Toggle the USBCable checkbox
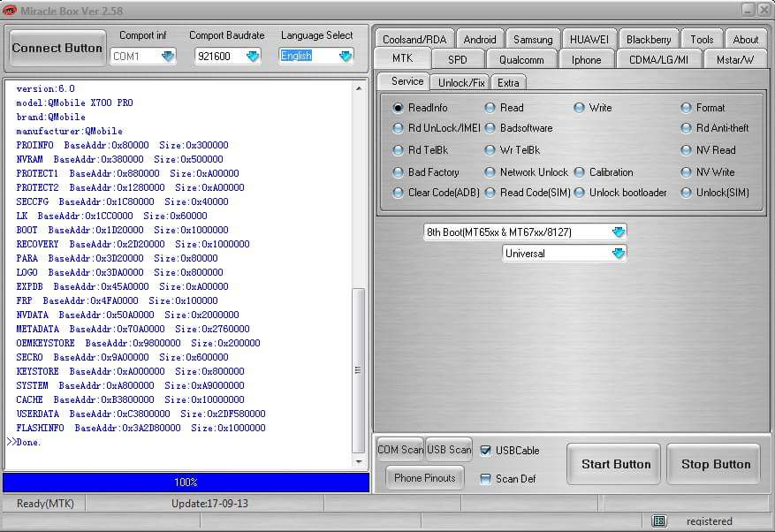The width and height of the screenshot is (775, 532). (486, 451)
